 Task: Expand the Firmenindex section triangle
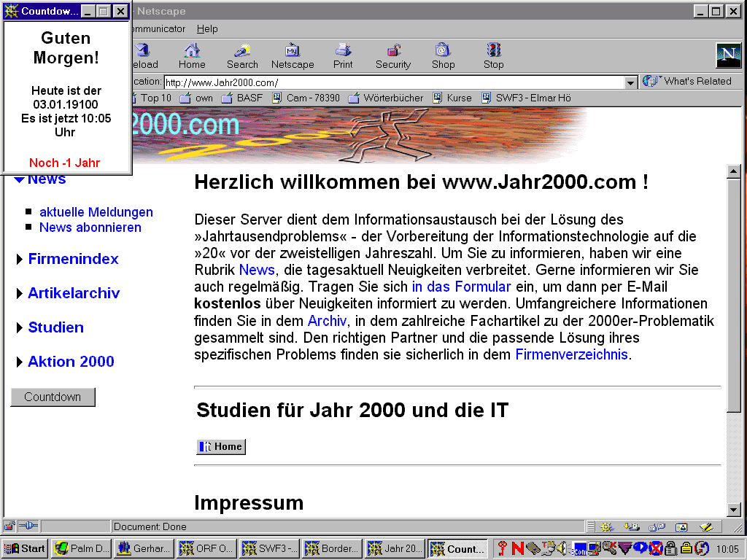coord(20,259)
